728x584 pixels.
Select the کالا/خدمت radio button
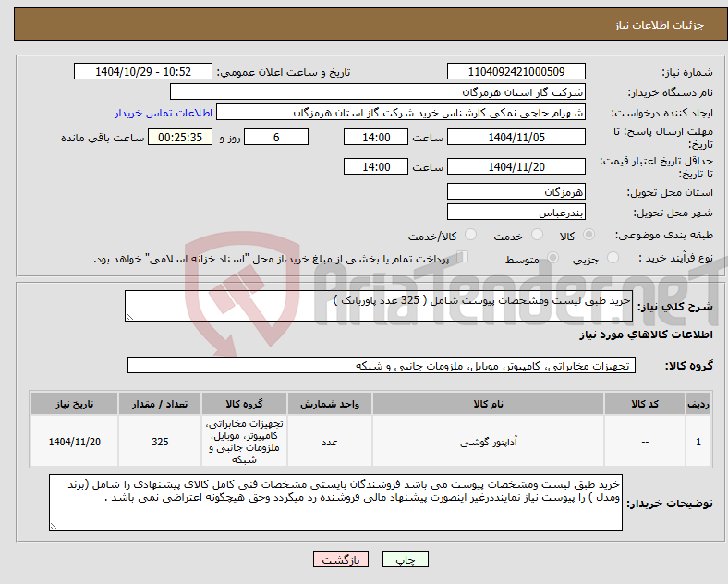(471, 235)
